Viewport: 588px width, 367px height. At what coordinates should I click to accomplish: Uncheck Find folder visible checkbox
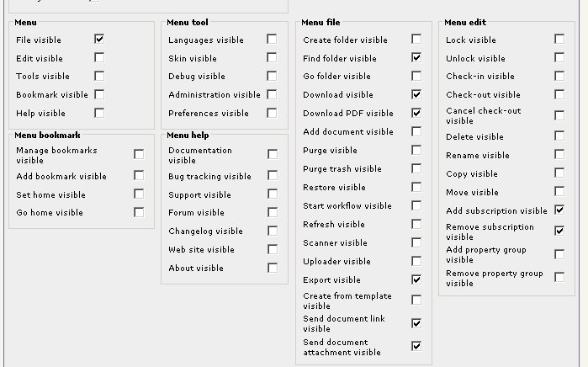click(x=416, y=57)
